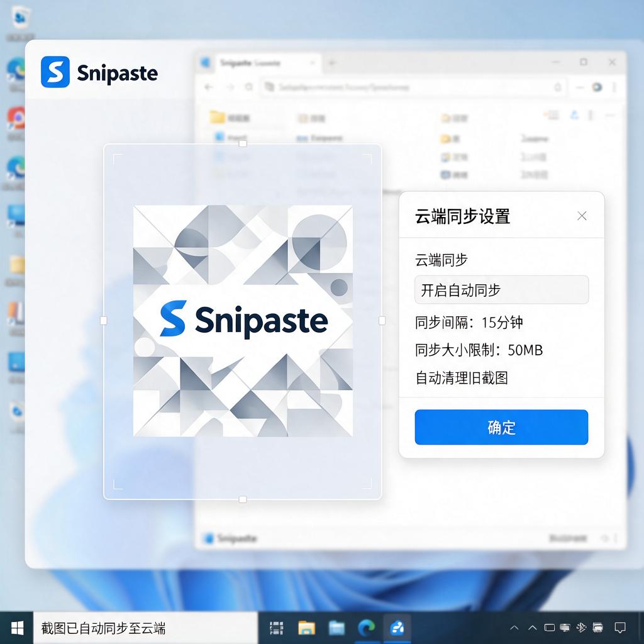
Task: Click the address bar in the background browser
Action: (413, 87)
